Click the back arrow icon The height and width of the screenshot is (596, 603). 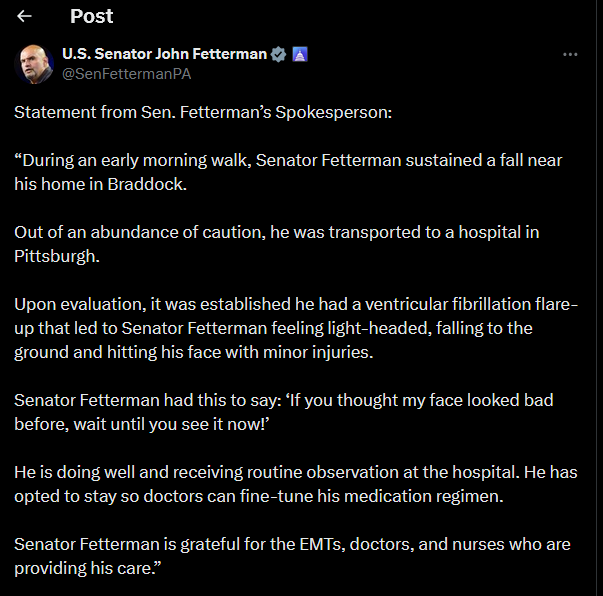24,16
